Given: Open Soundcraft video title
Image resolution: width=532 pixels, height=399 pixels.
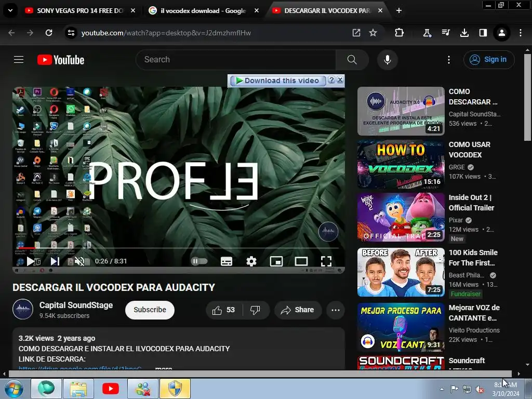Looking at the screenshot, I should 467,361.
